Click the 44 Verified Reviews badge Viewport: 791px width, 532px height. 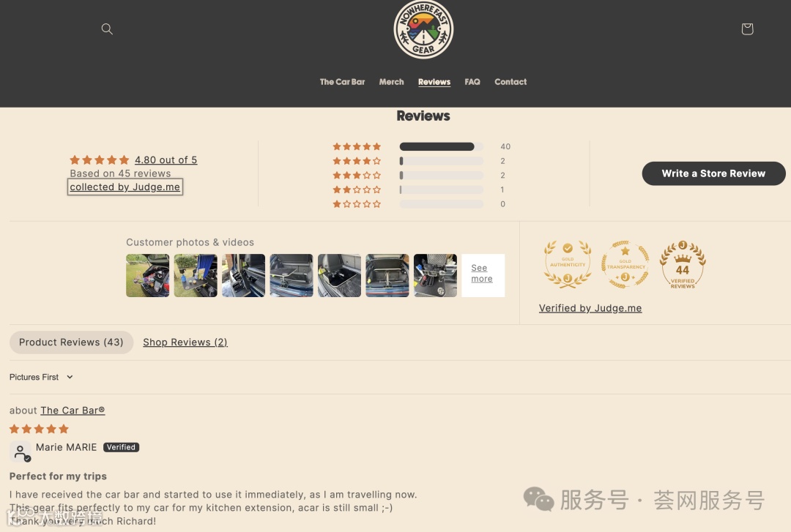tap(683, 264)
